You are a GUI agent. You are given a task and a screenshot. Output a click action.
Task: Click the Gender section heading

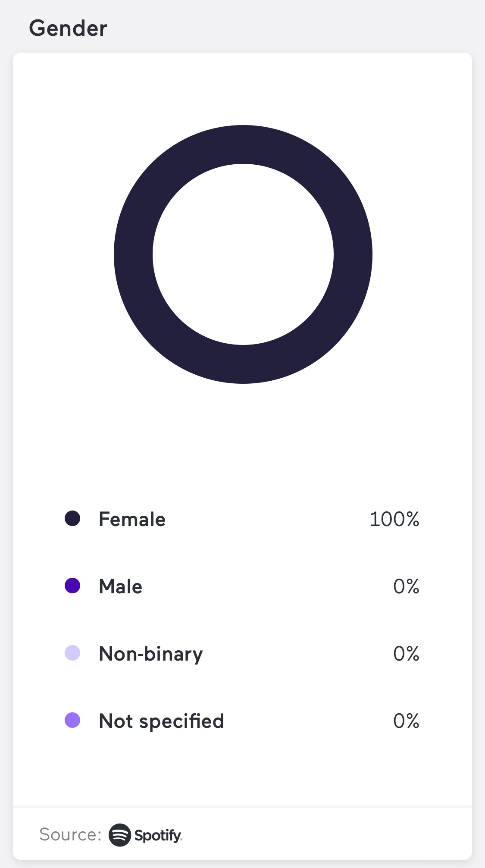pos(68,28)
